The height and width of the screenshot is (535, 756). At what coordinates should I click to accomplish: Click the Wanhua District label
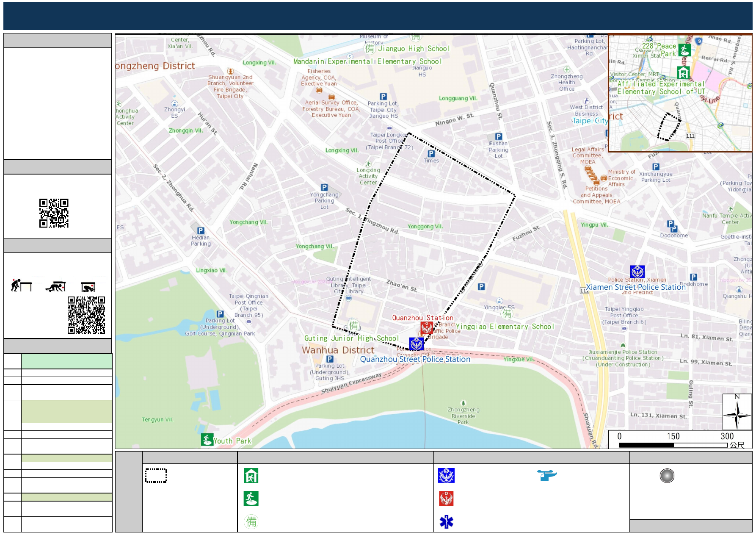[x=338, y=350]
